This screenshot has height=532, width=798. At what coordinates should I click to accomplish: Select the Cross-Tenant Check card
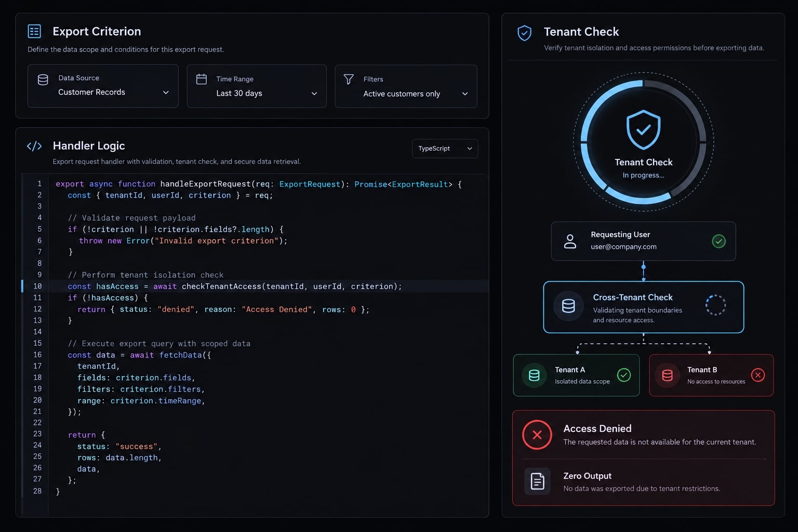tap(643, 307)
